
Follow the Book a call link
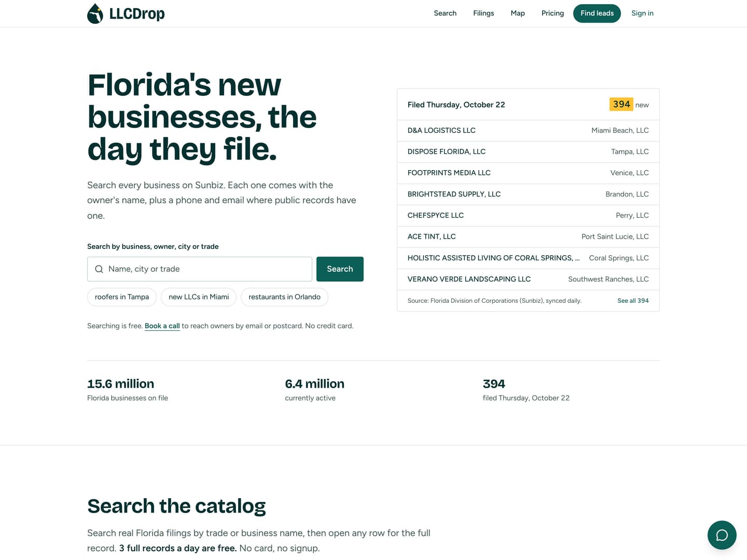[162, 326]
